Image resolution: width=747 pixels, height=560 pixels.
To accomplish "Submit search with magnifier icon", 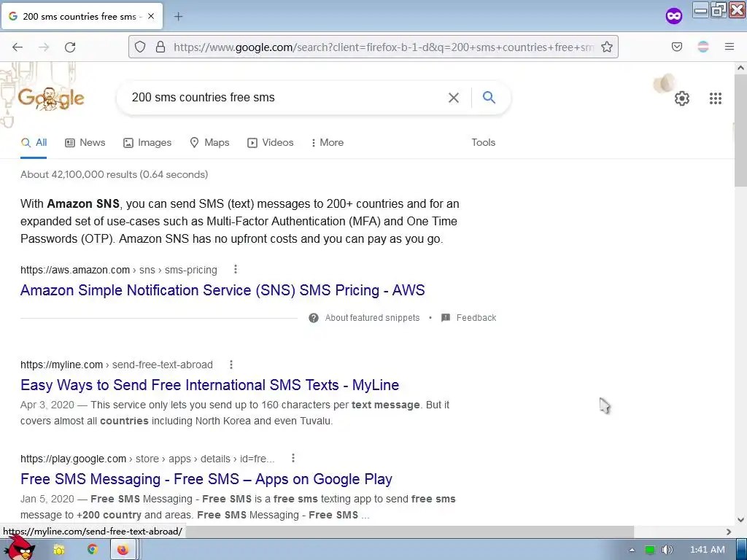I will (x=489, y=97).
